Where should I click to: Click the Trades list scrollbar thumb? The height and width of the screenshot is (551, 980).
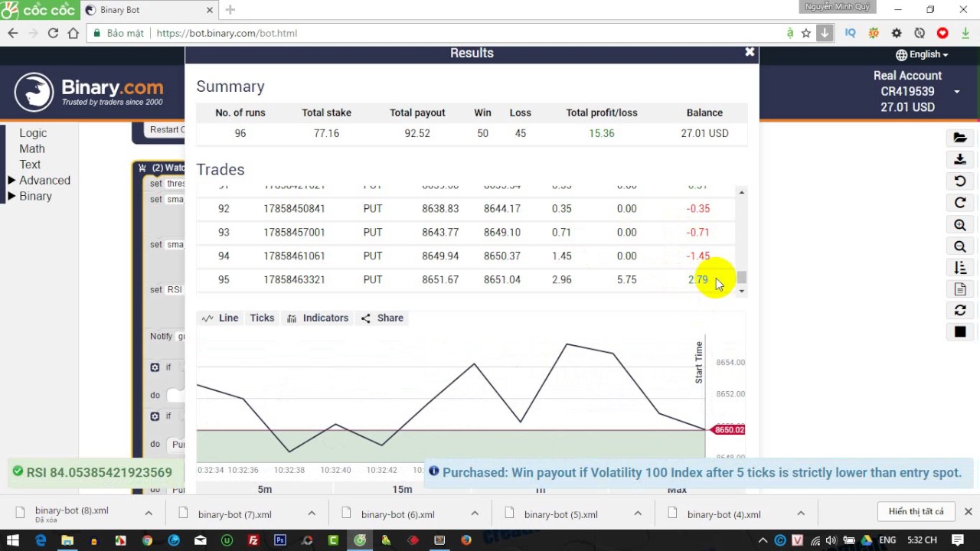(742, 278)
